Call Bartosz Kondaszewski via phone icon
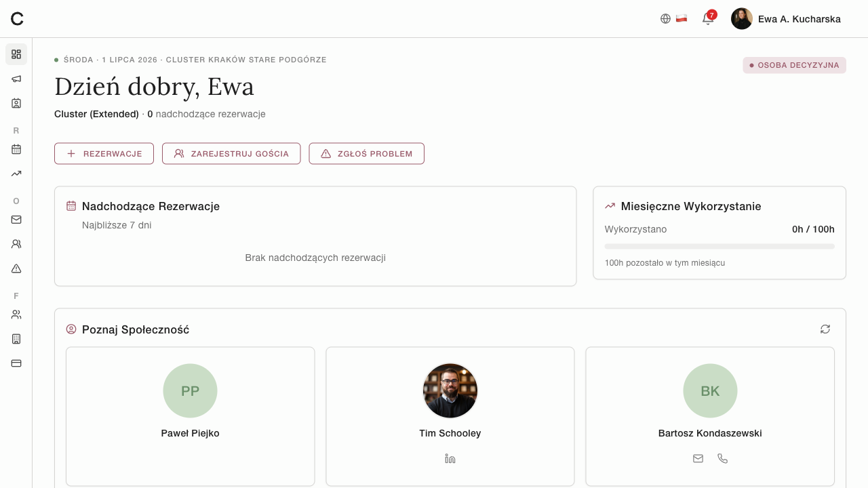Viewport: 868px width, 488px height. click(x=723, y=459)
